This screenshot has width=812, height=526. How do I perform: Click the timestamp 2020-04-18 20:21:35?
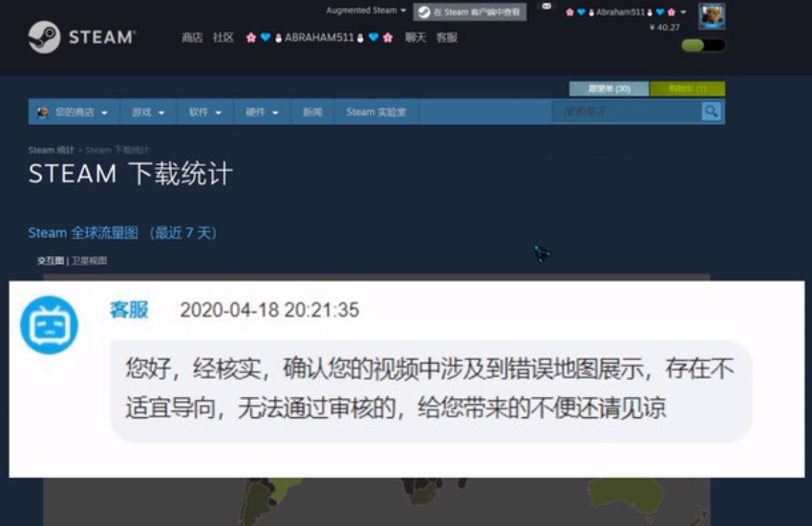pos(269,310)
